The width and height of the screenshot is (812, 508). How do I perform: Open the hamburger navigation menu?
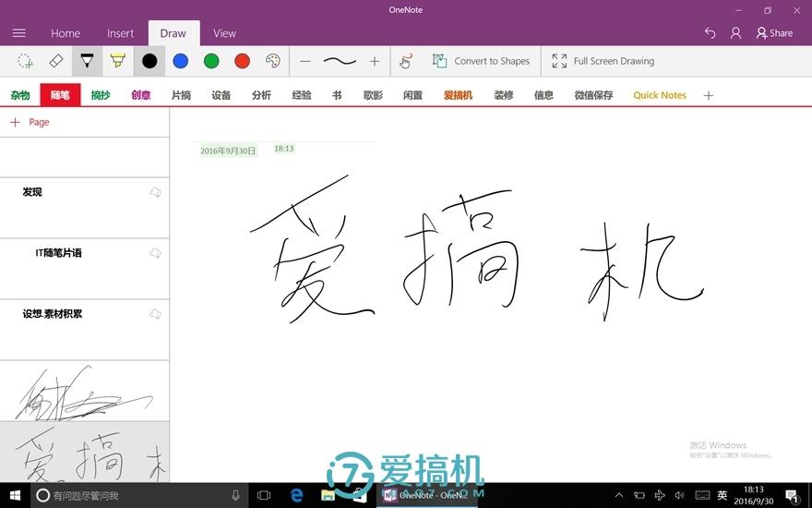[19, 33]
